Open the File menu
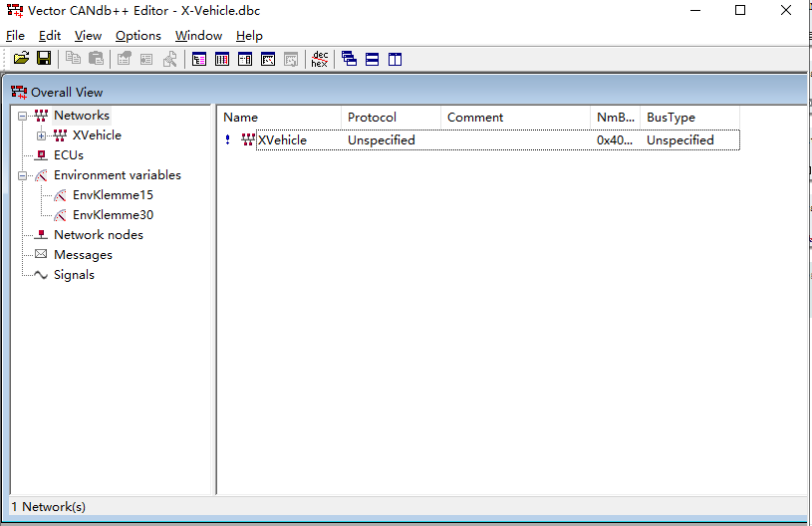Screen dimensions: 812x526 [15, 36]
